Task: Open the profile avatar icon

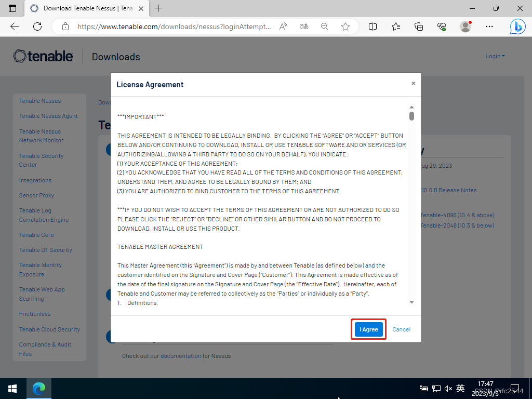Action: tap(465, 26)
